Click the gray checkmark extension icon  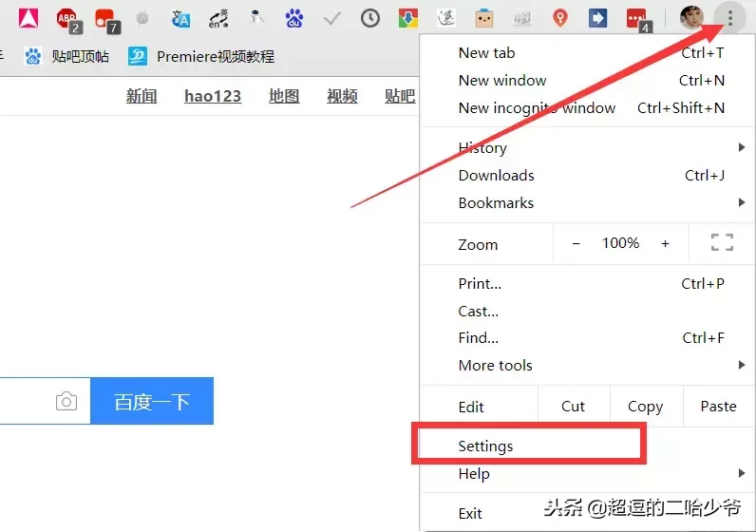[x=331, y=19]
